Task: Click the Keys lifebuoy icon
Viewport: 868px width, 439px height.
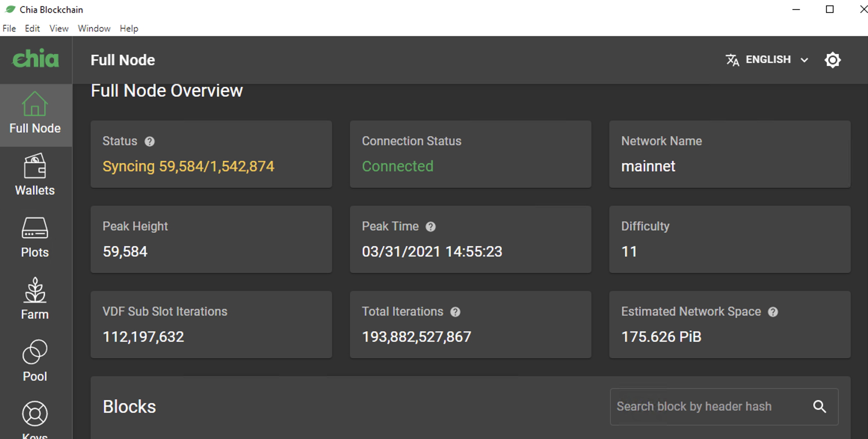Action: [x=35, y=414]
